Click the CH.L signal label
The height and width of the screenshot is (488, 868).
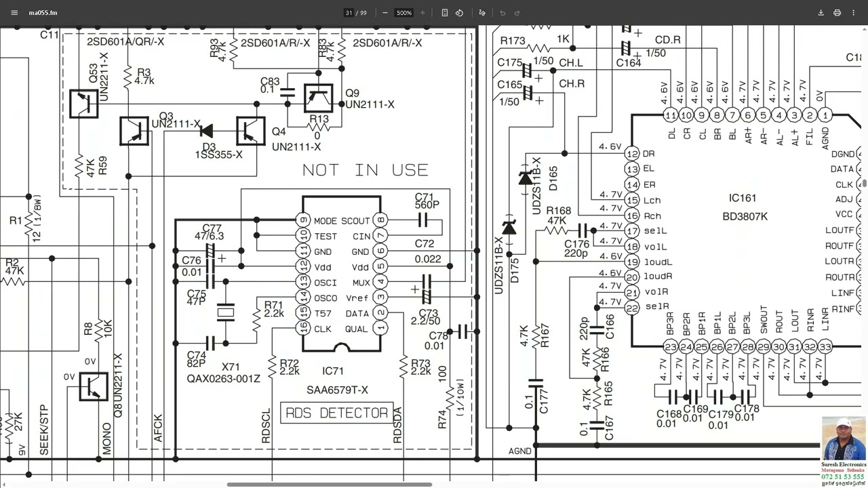(571, 62)
